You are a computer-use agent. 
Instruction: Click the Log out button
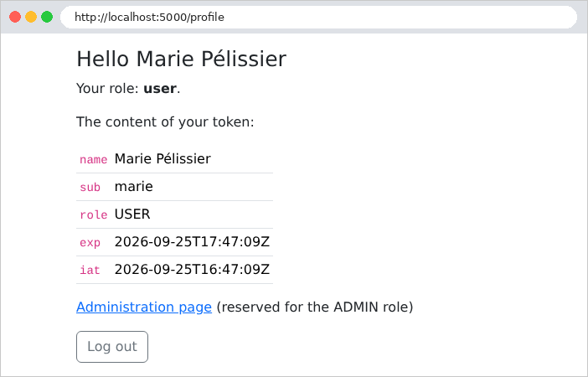coord(112,347)
